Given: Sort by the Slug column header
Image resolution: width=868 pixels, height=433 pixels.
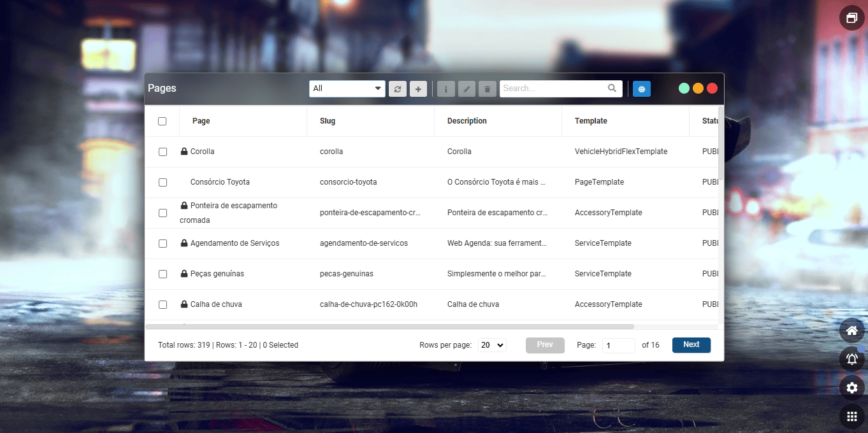Looking at the screenshot, I should click(328, 121).
